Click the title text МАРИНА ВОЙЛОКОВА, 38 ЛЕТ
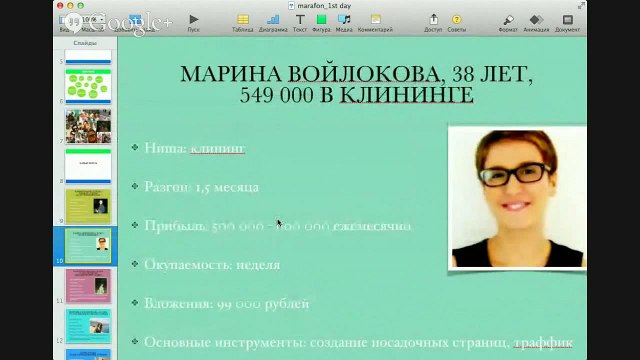Viewport: 640px width, 360px height. [356, 74]
